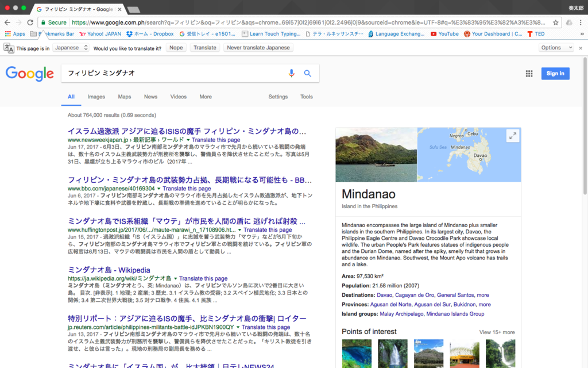Click the Sign in button
This screenshot has height=368, width=588.
pos(555,74)
